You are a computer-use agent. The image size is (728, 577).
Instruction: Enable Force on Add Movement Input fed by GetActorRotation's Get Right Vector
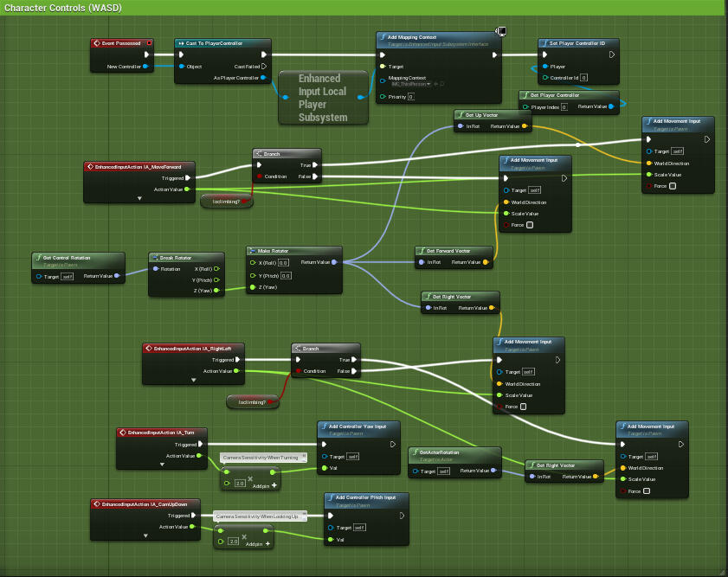click(647, 491)
